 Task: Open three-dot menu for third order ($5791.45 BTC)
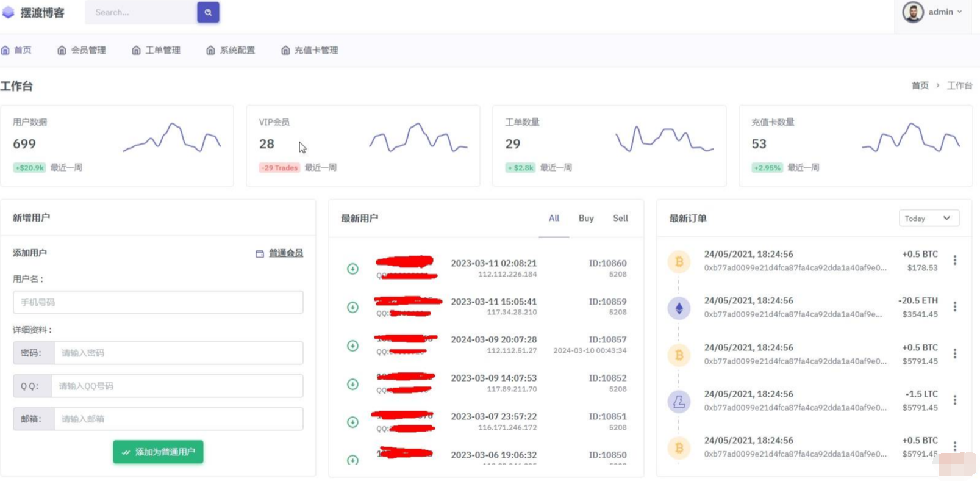pyautogui.click(x=955, y=353)
